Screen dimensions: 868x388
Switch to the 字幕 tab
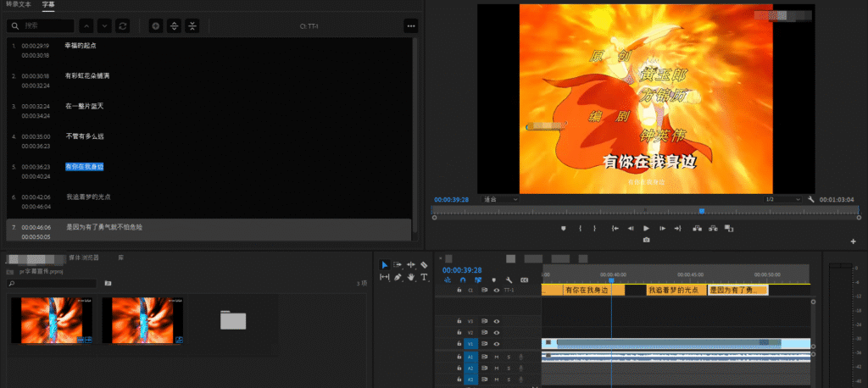(x=48, y=5)
